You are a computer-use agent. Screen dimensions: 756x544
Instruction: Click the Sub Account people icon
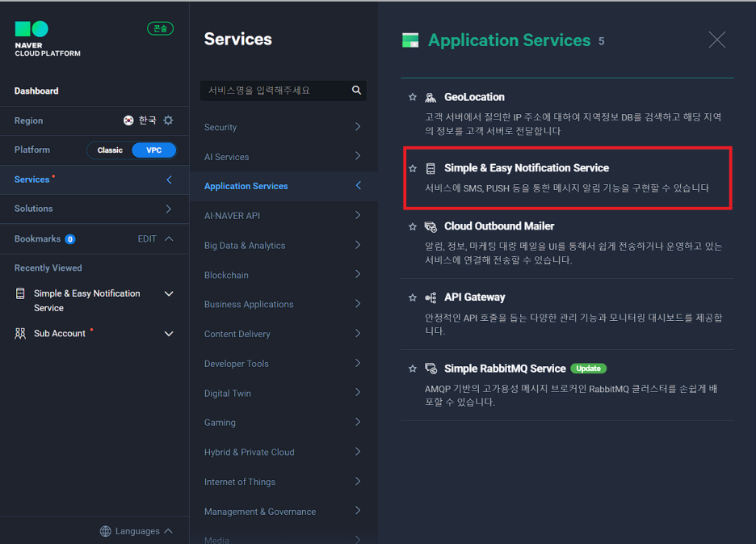20,334
